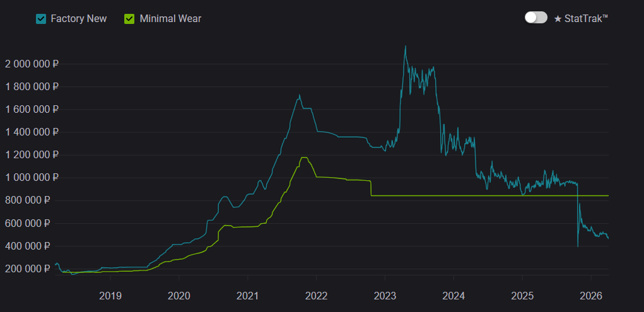The height and width of the screenshot is (312, 644).
Task: Click the Minimal Wear peak before 2022
Action: 304,158
